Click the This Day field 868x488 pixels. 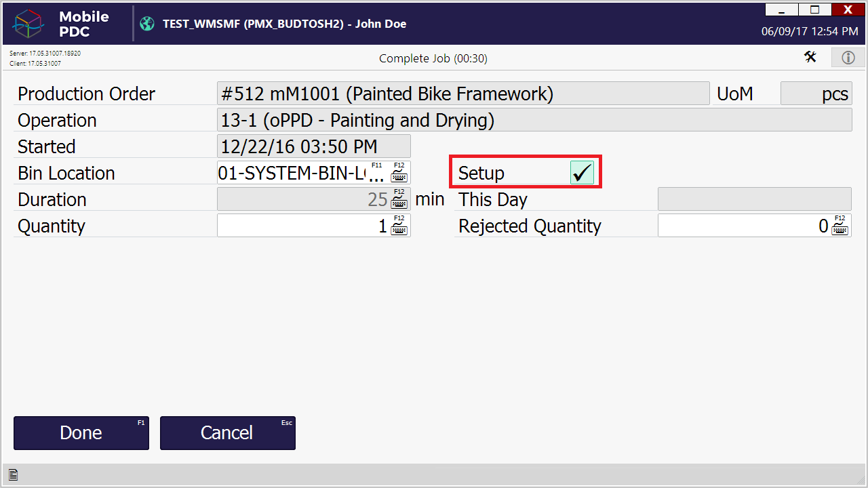pyautogui.click(x=754, y=199)
